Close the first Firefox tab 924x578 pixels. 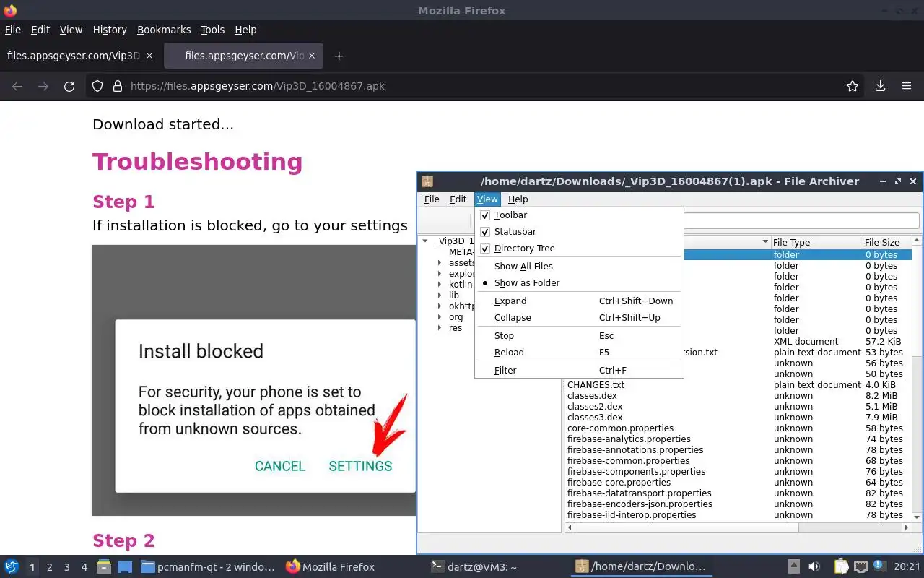click(x=149, y=56)
